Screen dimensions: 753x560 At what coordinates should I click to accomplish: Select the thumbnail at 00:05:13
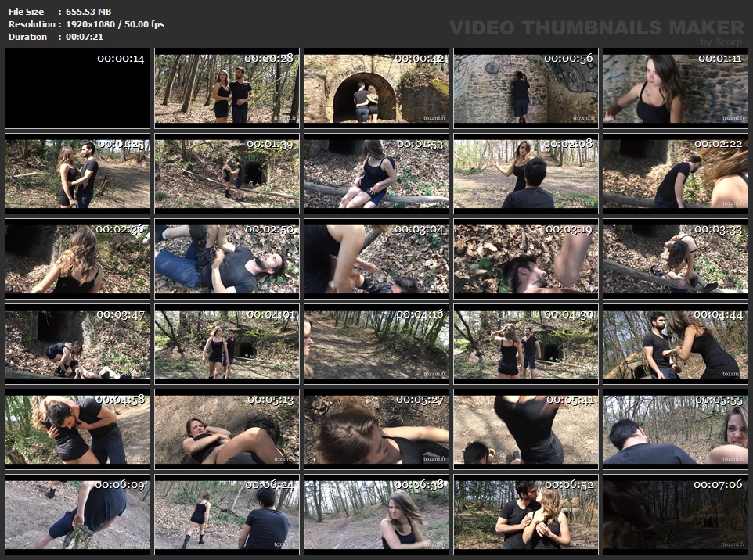227,429
